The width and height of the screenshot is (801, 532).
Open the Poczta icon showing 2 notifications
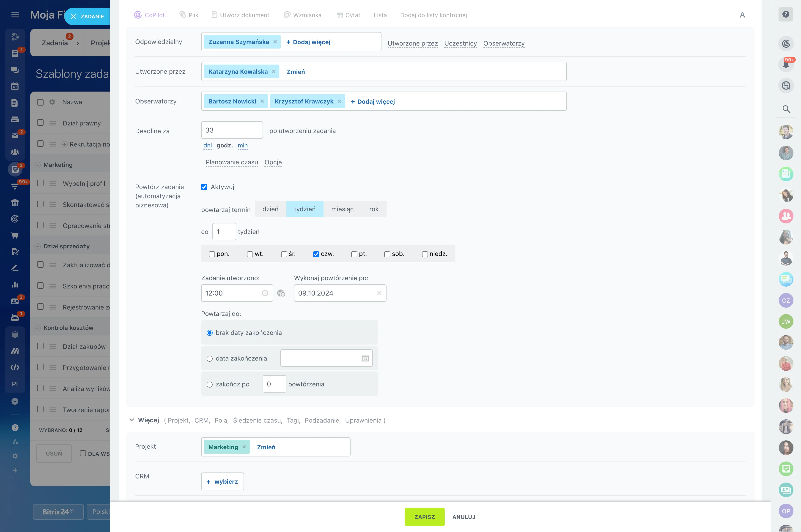tap(15, 135)
